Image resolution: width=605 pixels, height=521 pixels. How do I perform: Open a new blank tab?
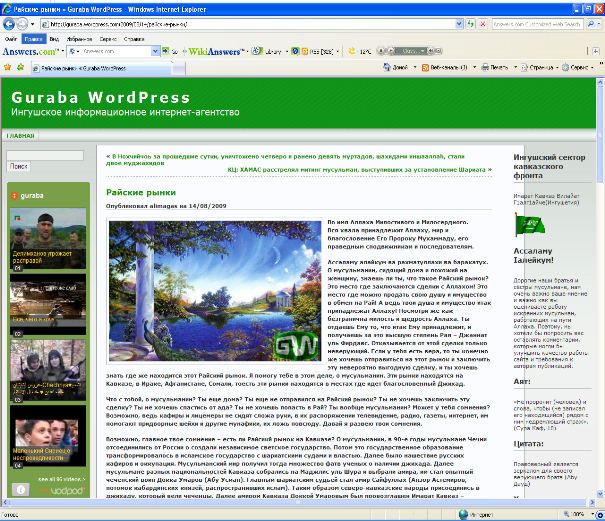[178, 69]
